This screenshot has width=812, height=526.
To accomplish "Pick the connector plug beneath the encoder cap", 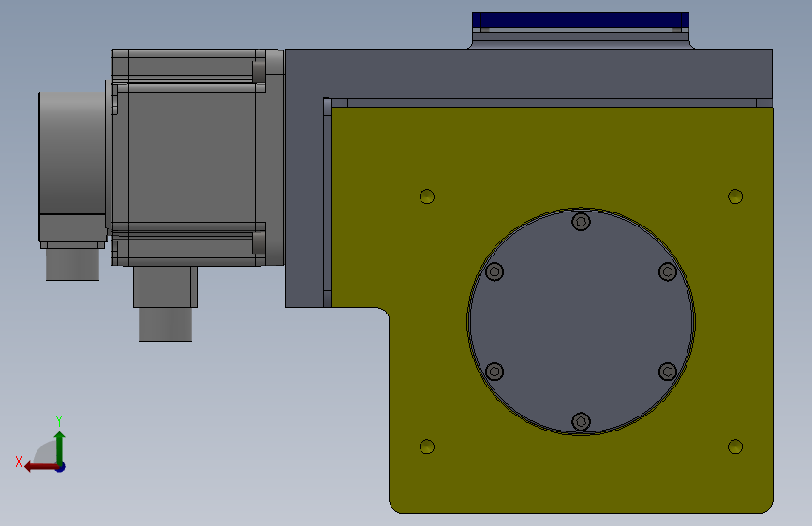I will (x=72, y=265).
